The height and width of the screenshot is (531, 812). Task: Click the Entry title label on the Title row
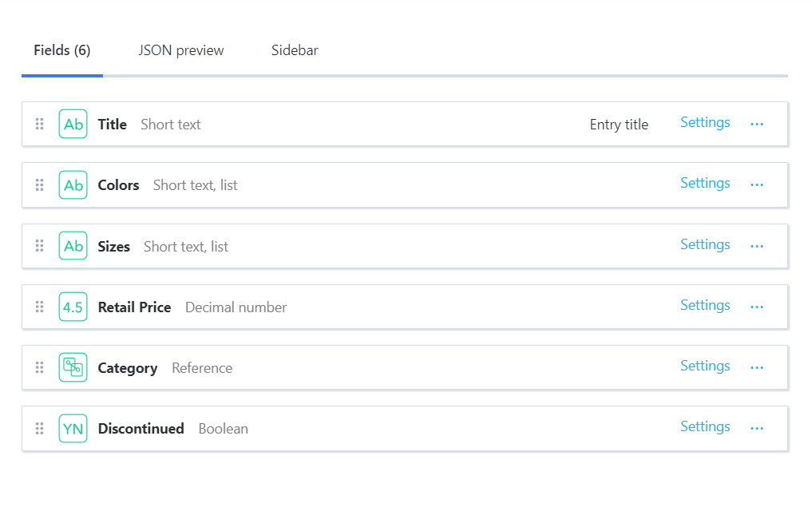click(x=619, y=124)
